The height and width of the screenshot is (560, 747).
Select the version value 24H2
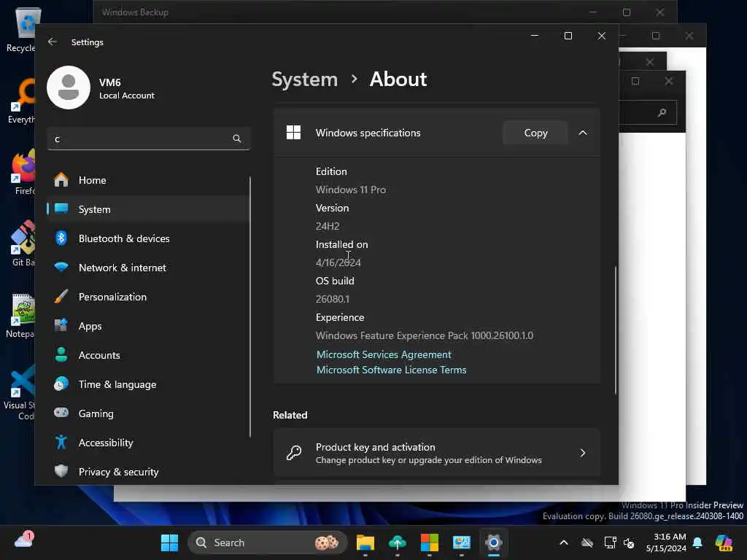(x=328, y=226)
